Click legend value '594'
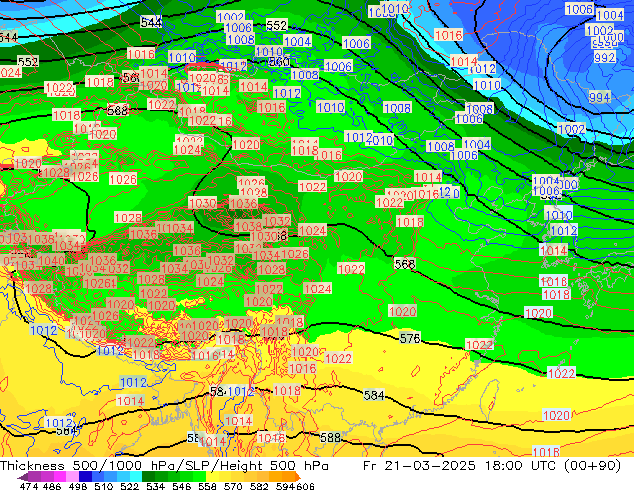The height and width of the screenshot is (490, 634). [285, 486]
